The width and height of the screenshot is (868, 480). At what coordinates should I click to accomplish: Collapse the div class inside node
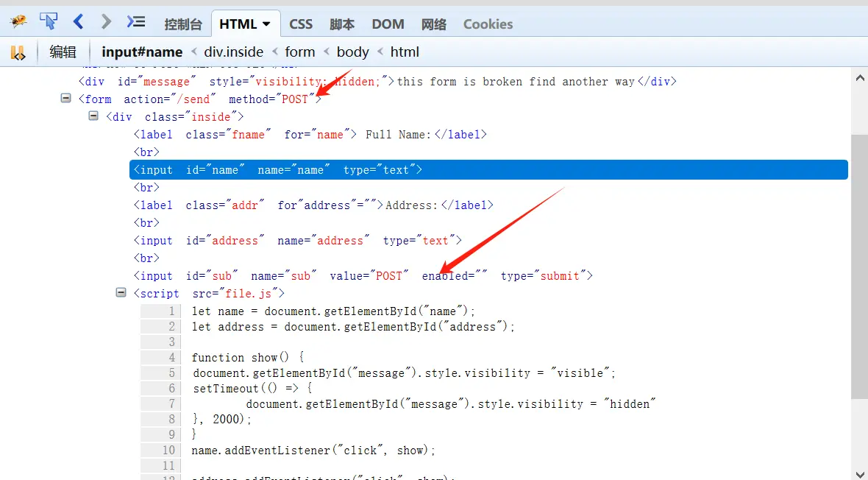[x=93, y=116]
